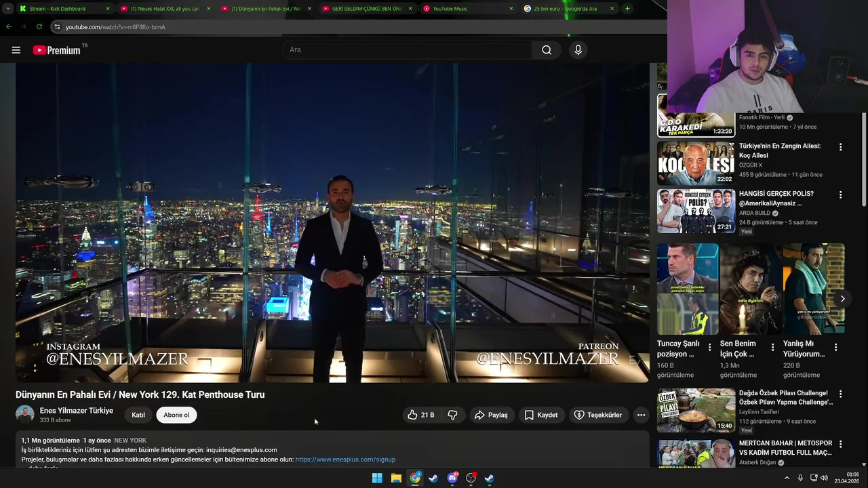Open options for HANGİSİ GERÇEK POLİS video
This screenshot has width=868, height=488.
coord(840,195)
